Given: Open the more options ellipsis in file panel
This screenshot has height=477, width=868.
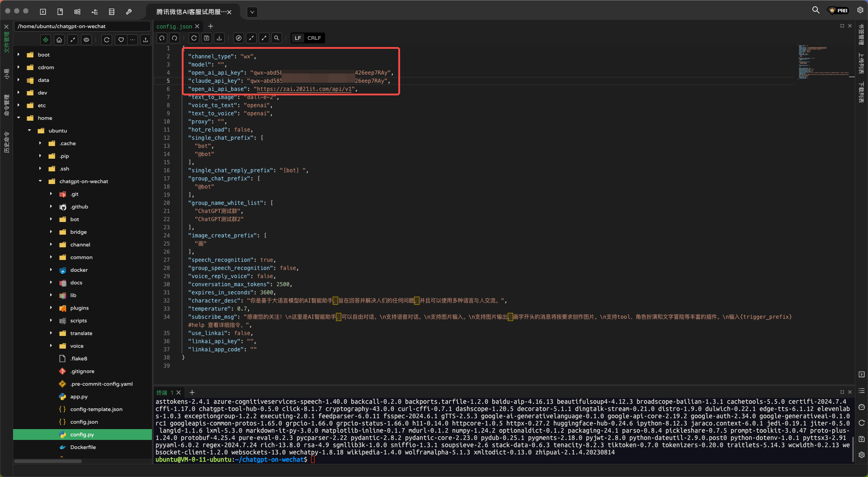Looking at the screenshot, I should pos(132,40).
